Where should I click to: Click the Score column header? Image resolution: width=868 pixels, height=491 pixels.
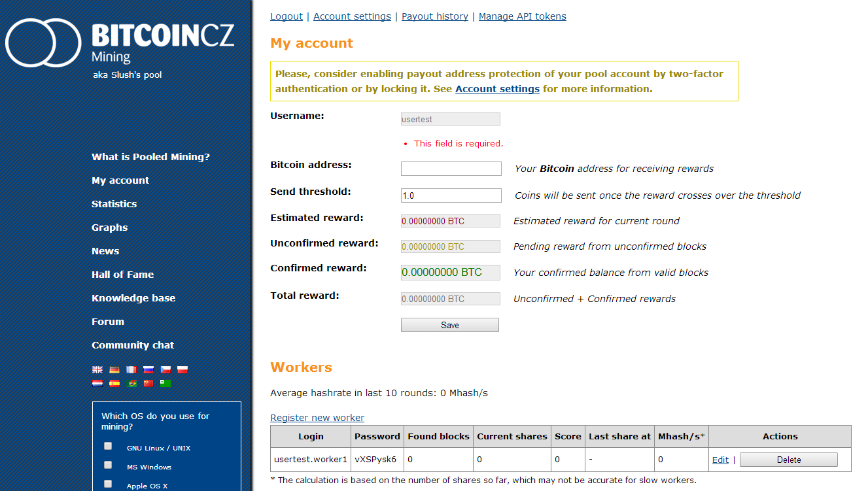pos(568,436)
